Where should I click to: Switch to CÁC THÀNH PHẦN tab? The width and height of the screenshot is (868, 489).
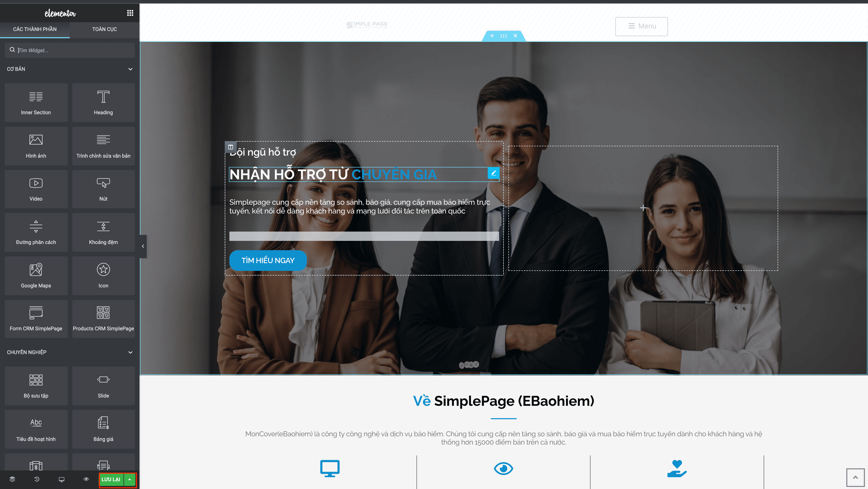click(35, 29)
